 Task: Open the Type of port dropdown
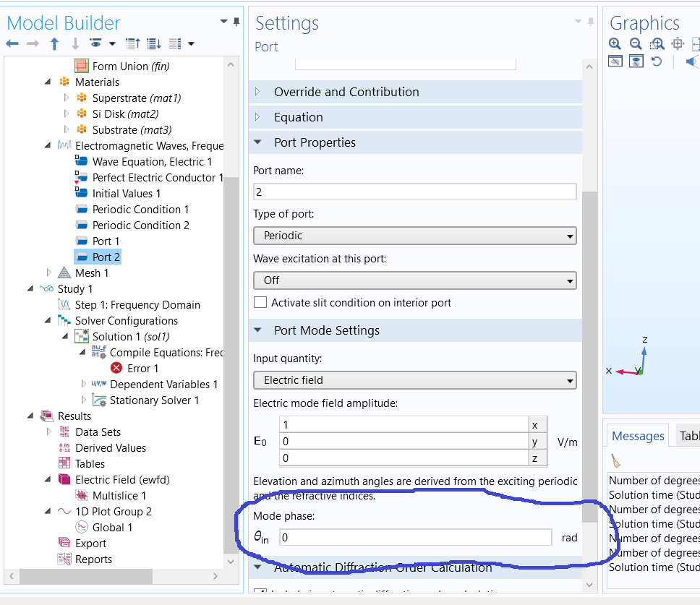(414, 236)
